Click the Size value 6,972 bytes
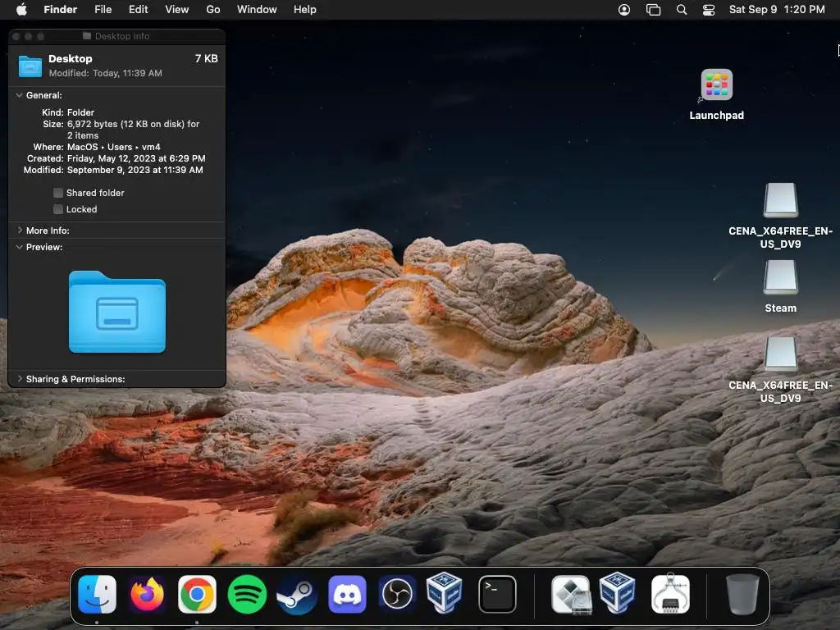The image size is (840, 630). (x=133, y=130)
